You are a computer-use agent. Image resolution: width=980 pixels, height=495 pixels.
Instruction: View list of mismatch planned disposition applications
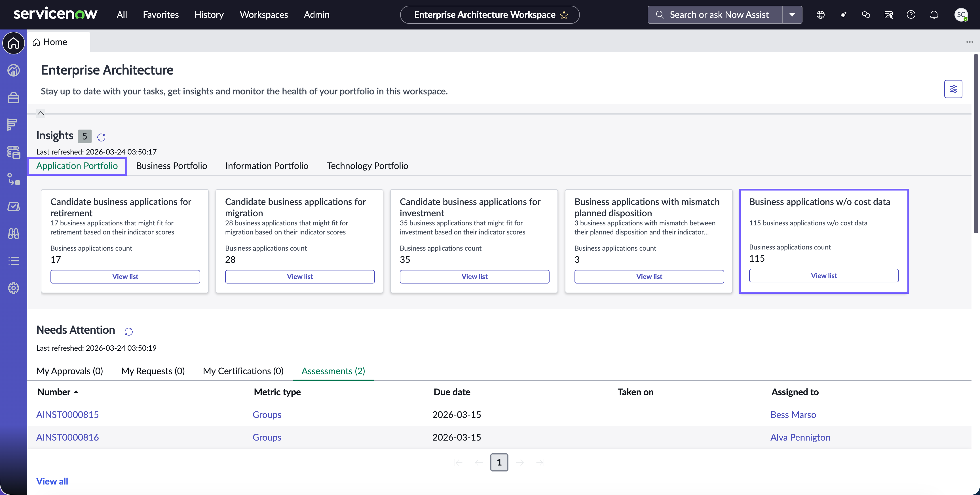click(649, 277)
